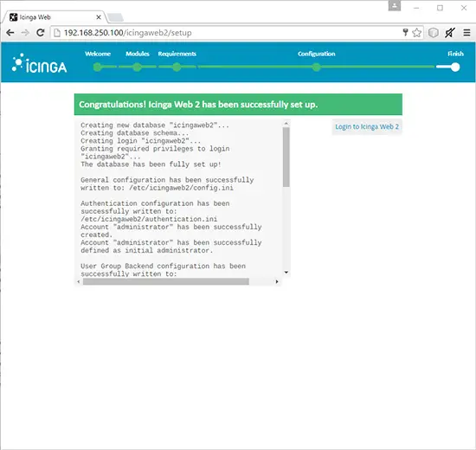476x450 pixels.
Task: Reload the page with the refresh icon
Action: (41, 33)
